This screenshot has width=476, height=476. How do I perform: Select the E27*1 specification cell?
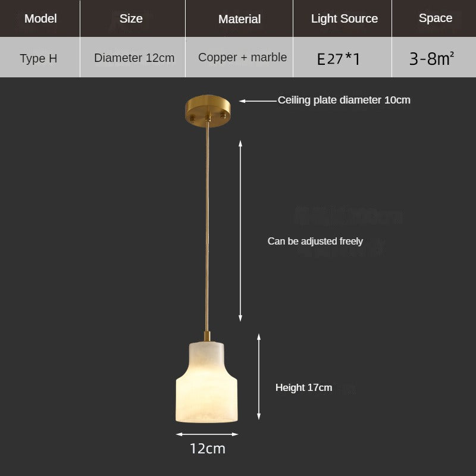(344, 57)
